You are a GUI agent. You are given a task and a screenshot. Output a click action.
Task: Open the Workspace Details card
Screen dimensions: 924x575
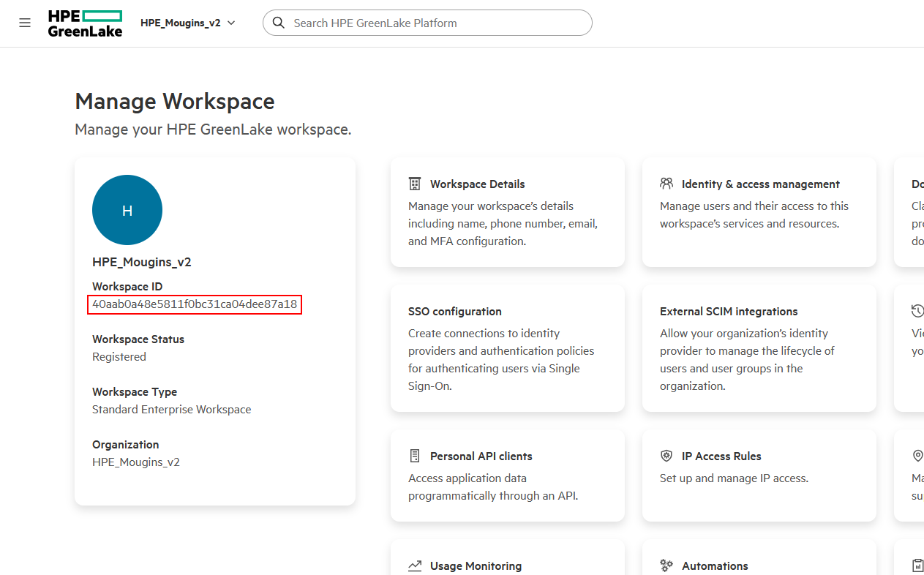pos(507,212)
